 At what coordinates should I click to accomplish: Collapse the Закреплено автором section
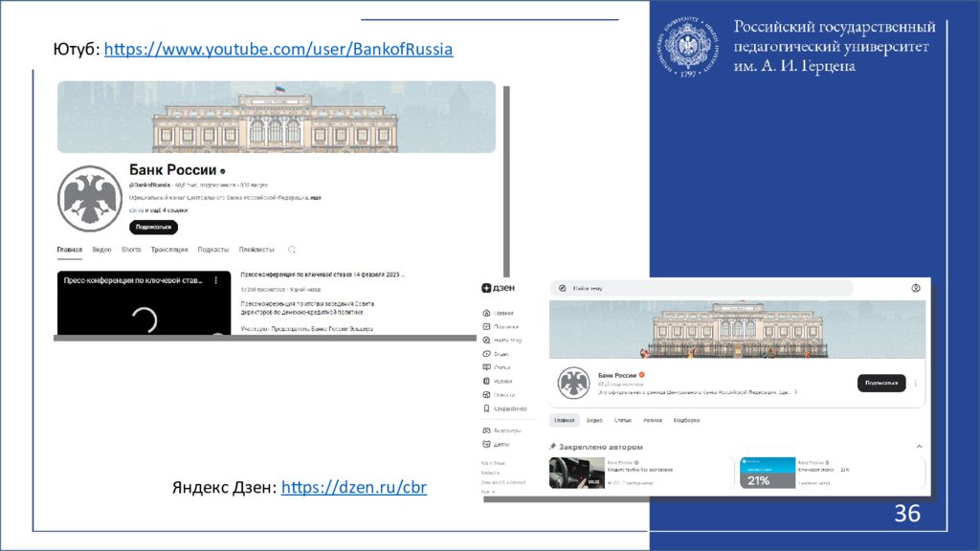point(920,447)
